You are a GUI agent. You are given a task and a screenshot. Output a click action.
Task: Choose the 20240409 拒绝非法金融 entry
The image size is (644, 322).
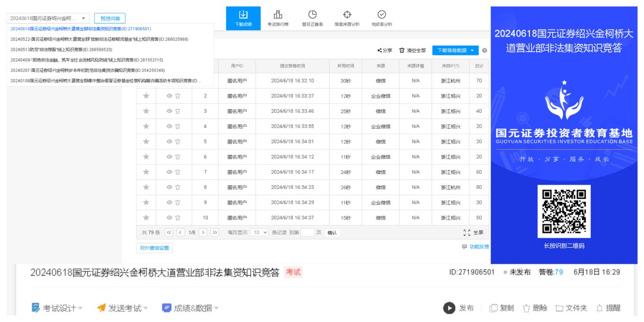87,60
